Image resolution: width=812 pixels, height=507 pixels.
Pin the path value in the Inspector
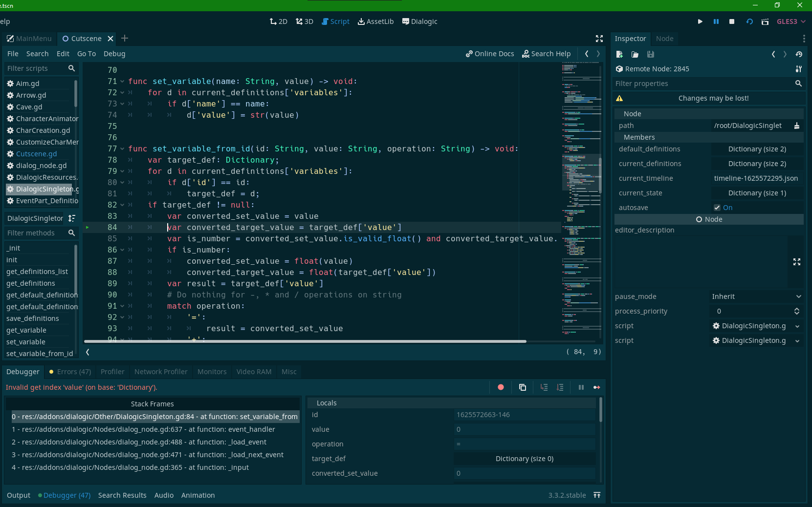click(797, 126)
